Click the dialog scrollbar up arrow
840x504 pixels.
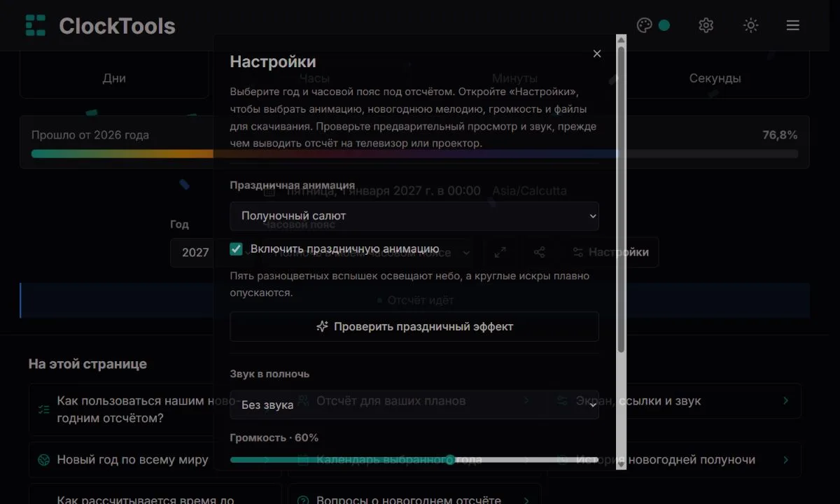pyautogui.click(x=621, y=40)
